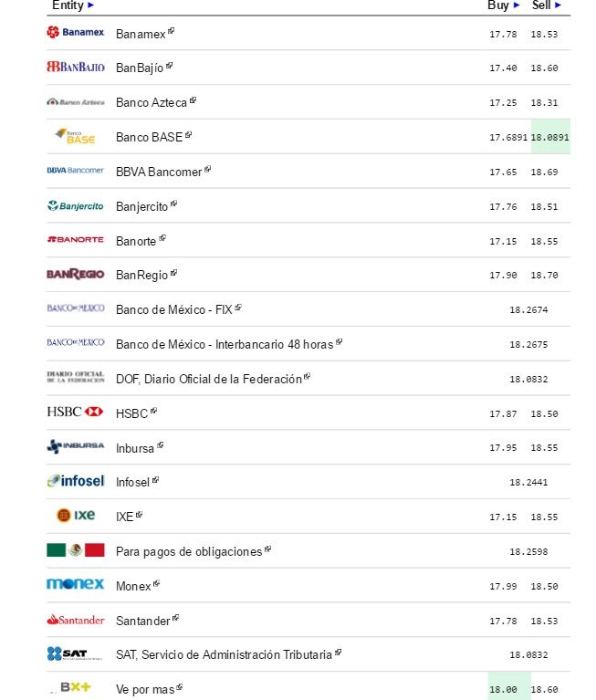The width and height of the screenshot is (596, 700).
Task: Click the Santander logo icon
Action: pos(75,621)
